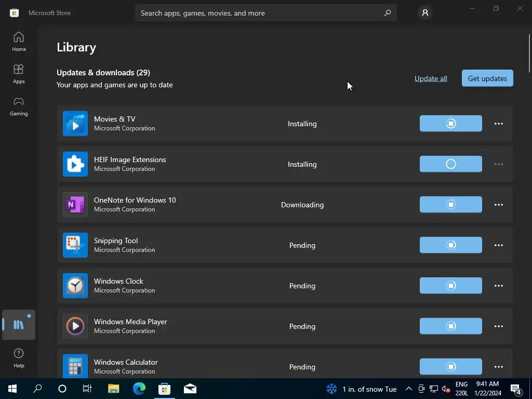Click the ENG language indicator

coord(461,389)
